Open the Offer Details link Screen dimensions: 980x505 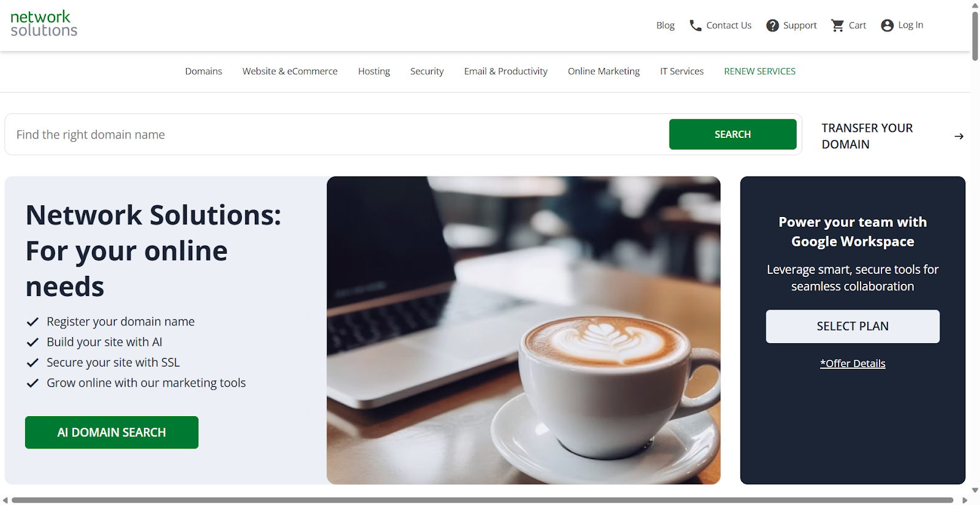coord(853,363)
